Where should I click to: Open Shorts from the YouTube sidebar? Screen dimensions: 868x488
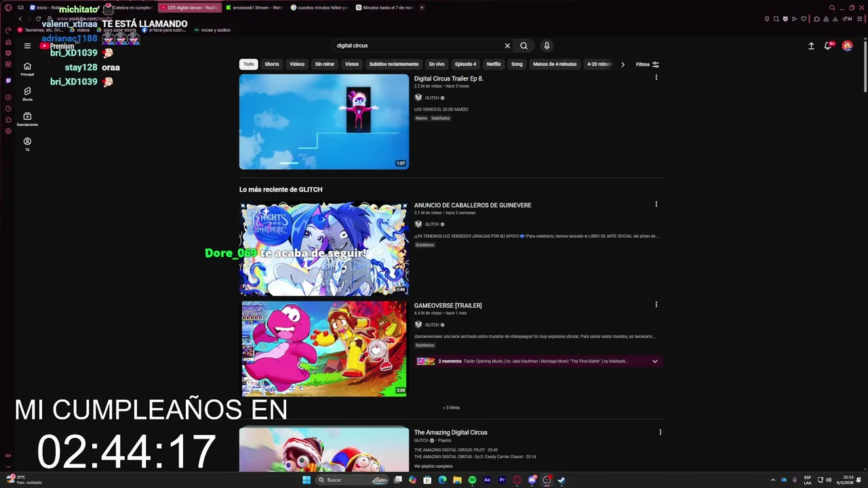27,94
